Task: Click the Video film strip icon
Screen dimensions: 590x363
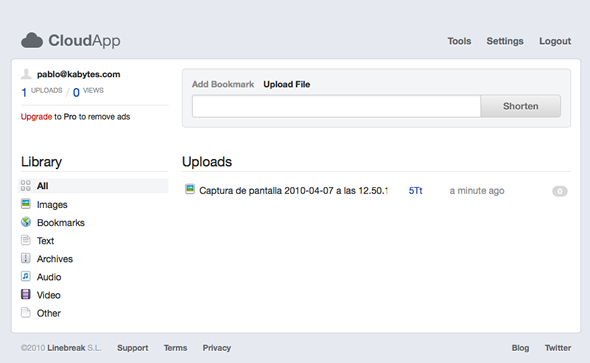Action: point(26,294)
